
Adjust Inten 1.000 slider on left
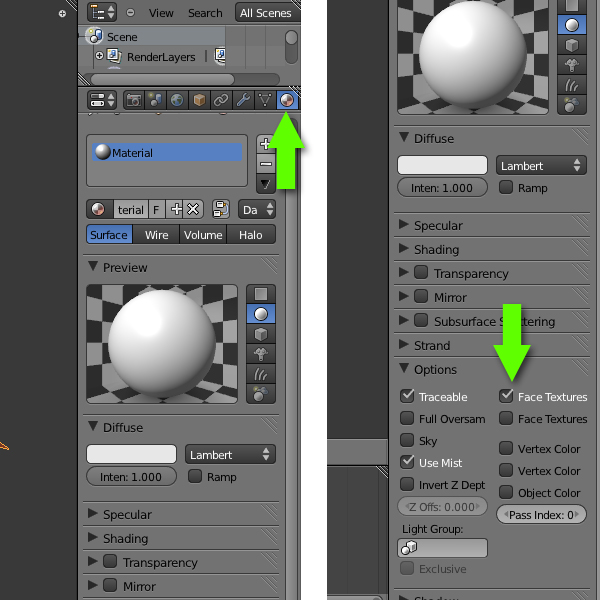coord(132,476)
